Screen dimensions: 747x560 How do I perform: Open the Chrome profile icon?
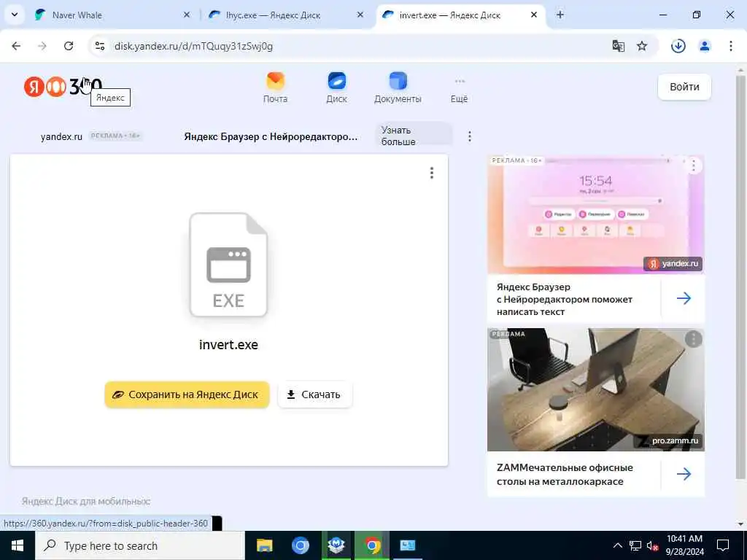(x=705, y=46)
